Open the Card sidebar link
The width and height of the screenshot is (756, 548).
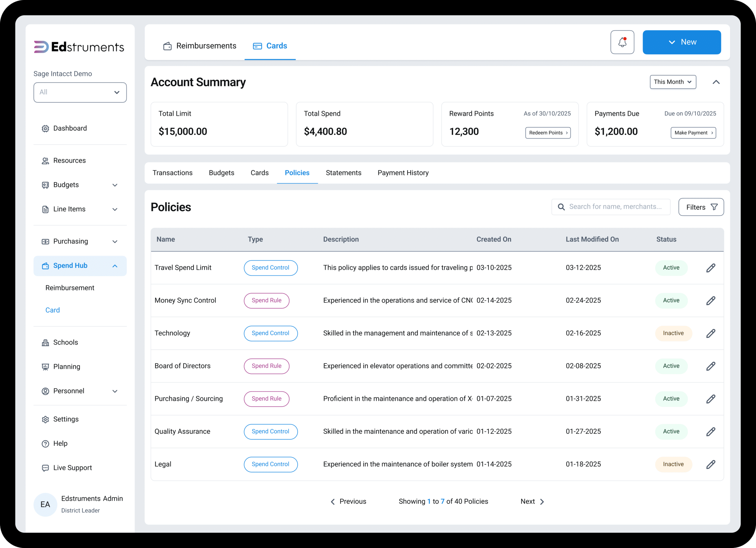point(52,310)
